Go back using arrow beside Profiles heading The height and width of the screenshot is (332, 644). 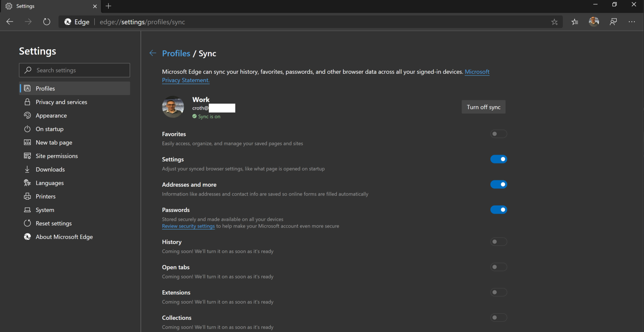[x=153, y=53]
